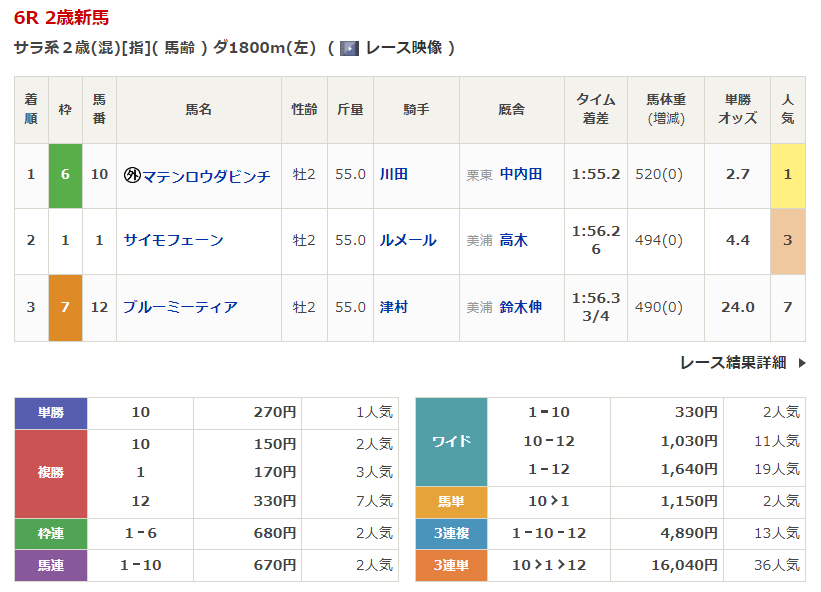View trainer 鈴木伸 profile
The image size is (821, 592).
click(x=520, y=307)
